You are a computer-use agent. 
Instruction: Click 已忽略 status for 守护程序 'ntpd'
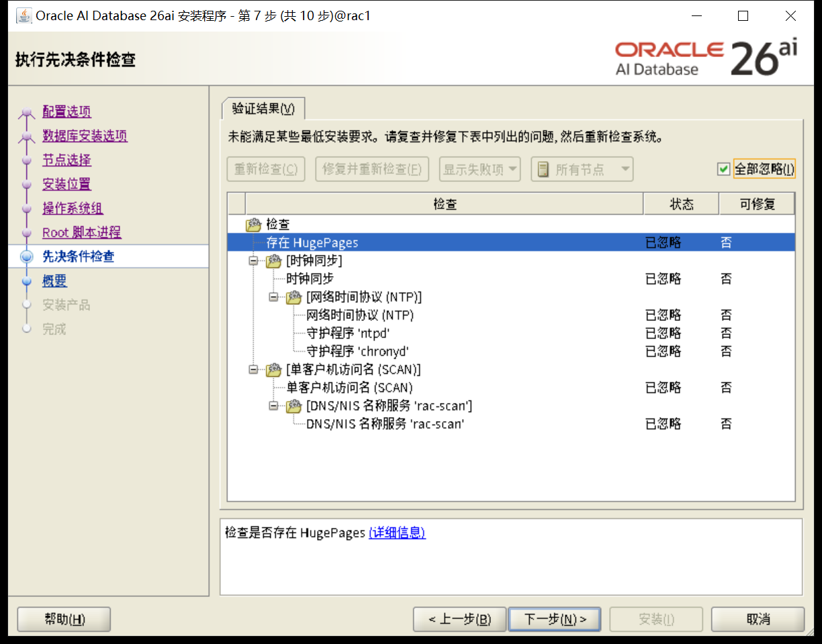(x=664, y=333)
